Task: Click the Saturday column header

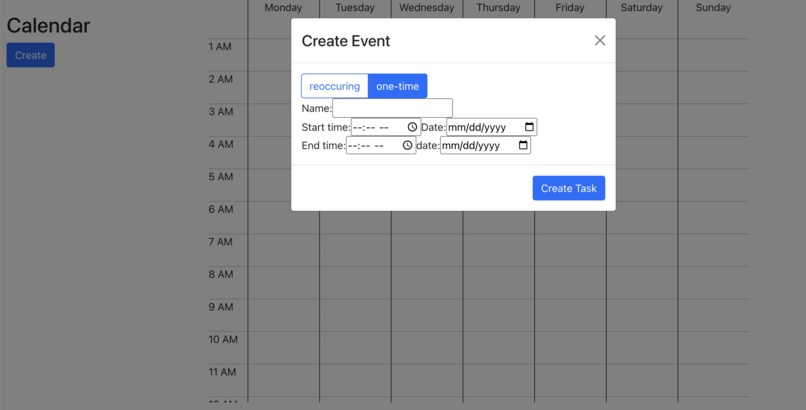Action: click(642, 8)
